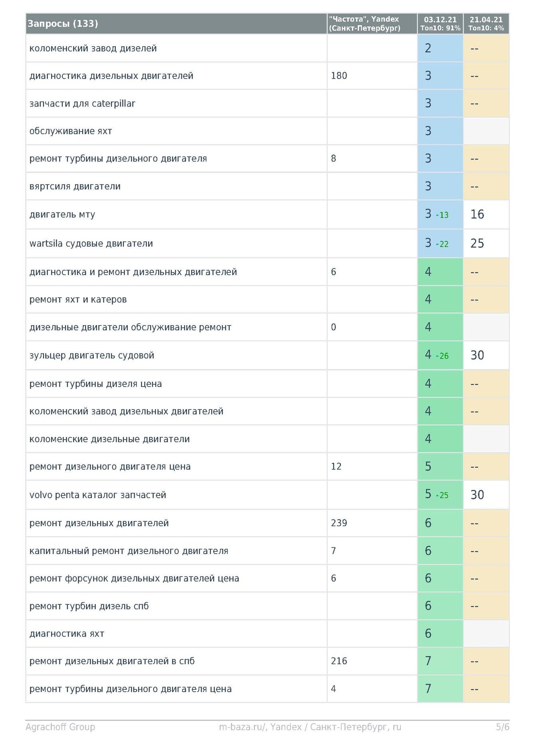Click the query "коломенский завод дизелей"
The height and width of the screenshot is (756, 535).
[93, 48]
